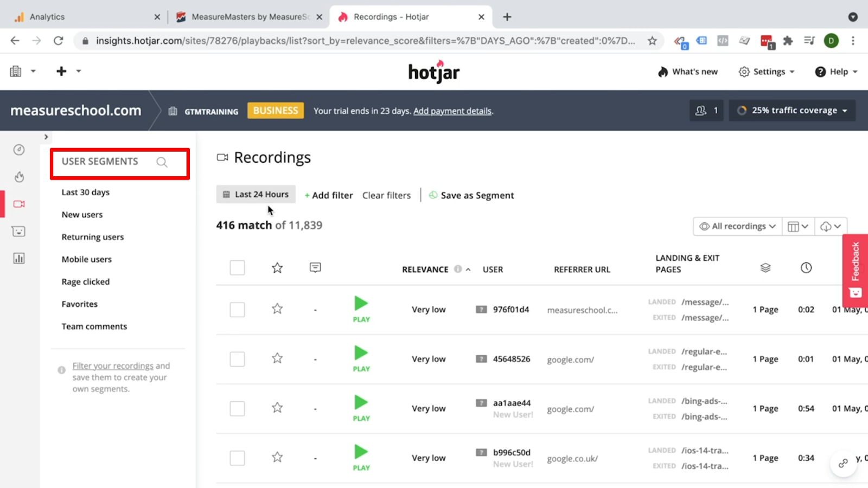Toggle select-all recordings checkbox
Image resolution: width=868 pixels, height=488 pixels.
237,268
